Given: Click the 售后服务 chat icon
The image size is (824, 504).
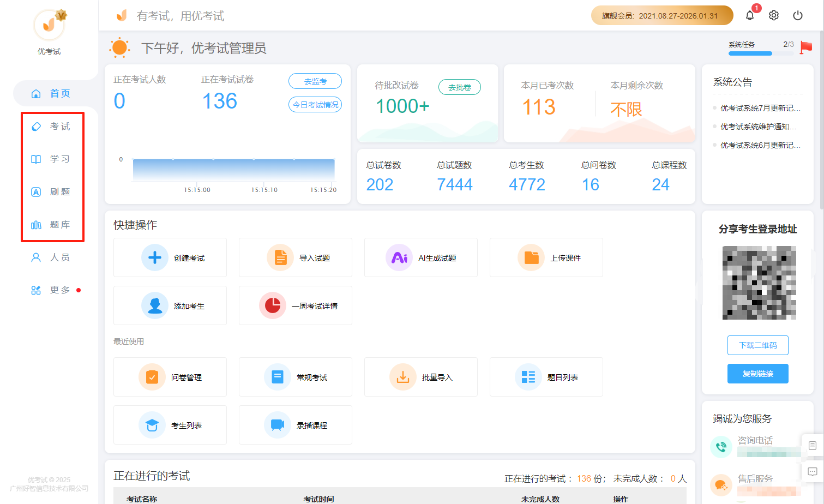Looking at the screenshot, I should pyautogui.click(x=721, y=485).
